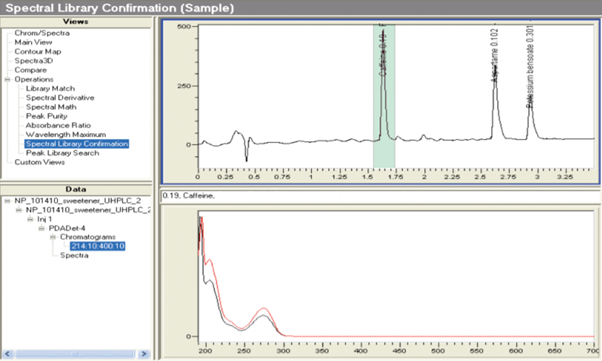Screen dimensions: 602x361
Task: Click the Data panel scroll left arrow
Action: [8, 354]
